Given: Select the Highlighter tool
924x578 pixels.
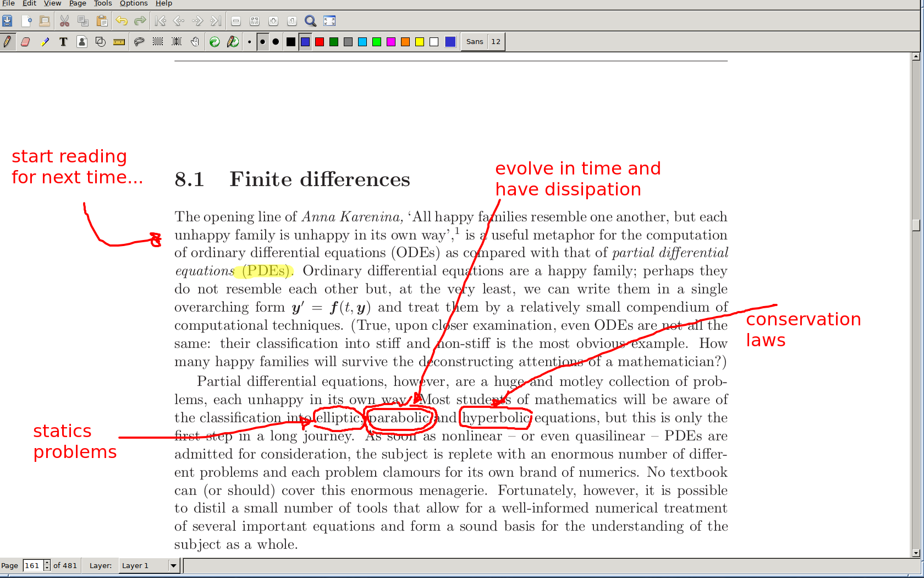Looking at the screenshot, I should (45, 42).
